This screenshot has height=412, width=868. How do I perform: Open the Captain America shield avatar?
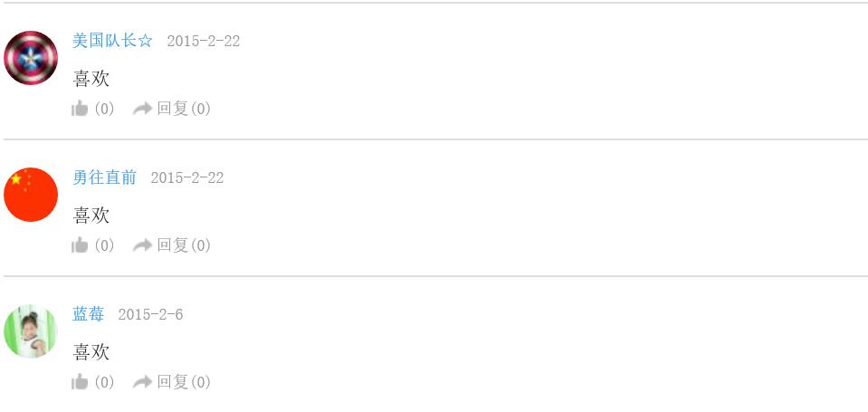coord(31,58)
